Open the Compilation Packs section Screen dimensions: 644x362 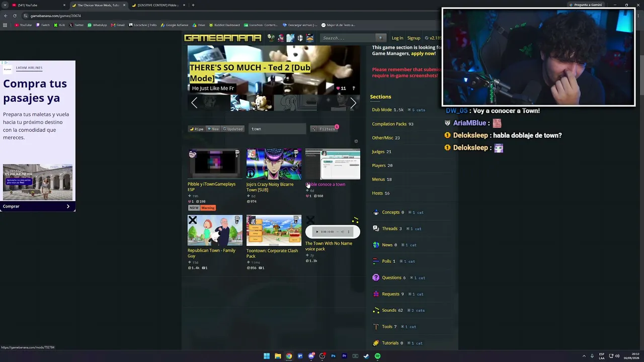pos(389,124)
